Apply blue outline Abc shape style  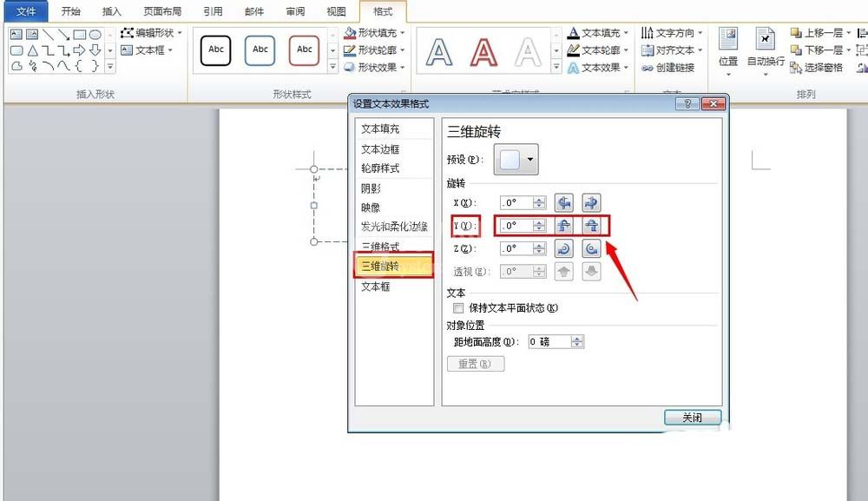(260, 49)
